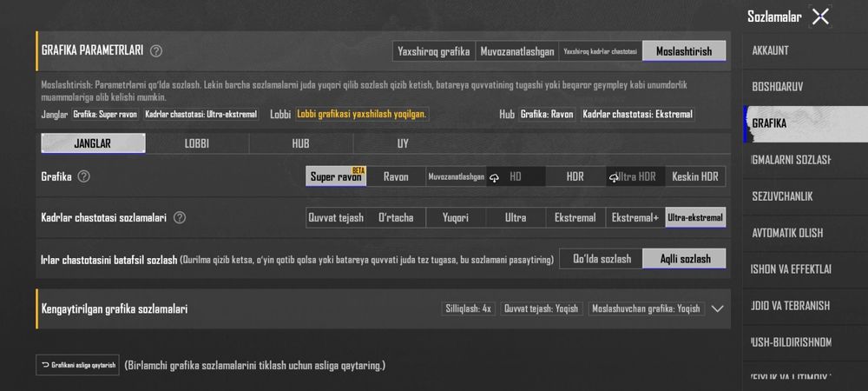Image resolution: width=868 pixels, height=391 pixels.
Task: Go to SEZUVCHANLIK settings section
Action: (x=806, y=196)
